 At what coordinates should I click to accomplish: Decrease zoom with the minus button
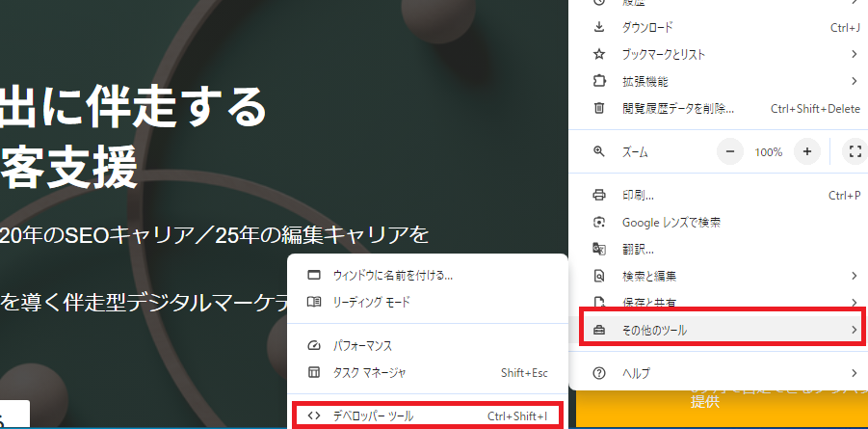(729, 151)
